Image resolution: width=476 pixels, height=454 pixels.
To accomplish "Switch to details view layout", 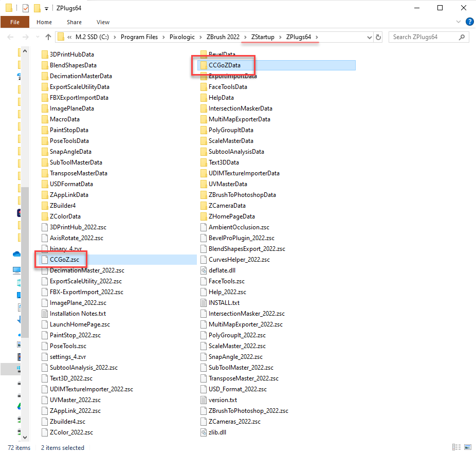I will tap(456, 447).
